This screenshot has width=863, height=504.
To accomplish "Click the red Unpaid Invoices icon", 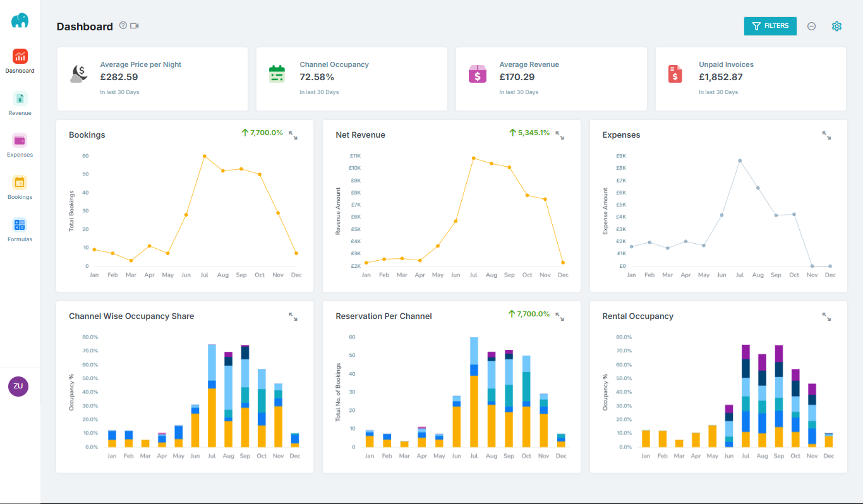I will (x=675, y=74).
